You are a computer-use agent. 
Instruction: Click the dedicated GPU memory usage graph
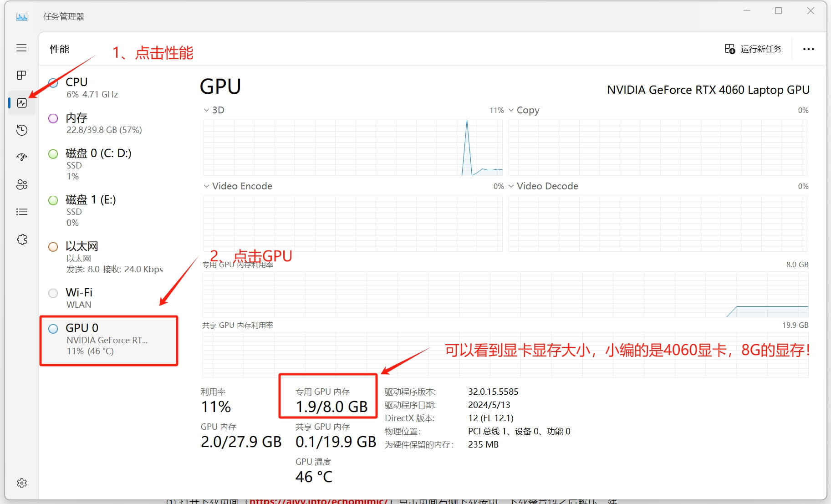pyautogui.click(x=505, y=294)
